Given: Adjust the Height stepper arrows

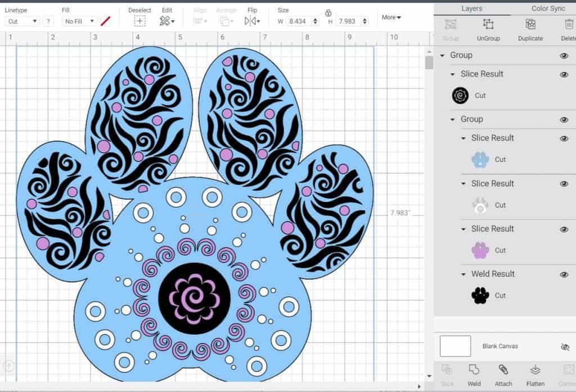Looking at the screenshot, I should point(364,21).
